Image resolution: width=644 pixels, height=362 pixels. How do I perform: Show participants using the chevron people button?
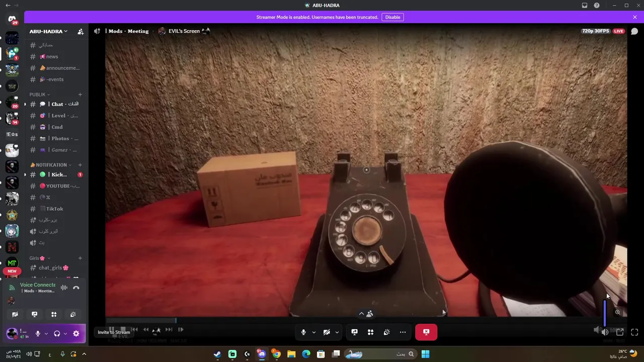pyautogui.click(x=366, y=314)
